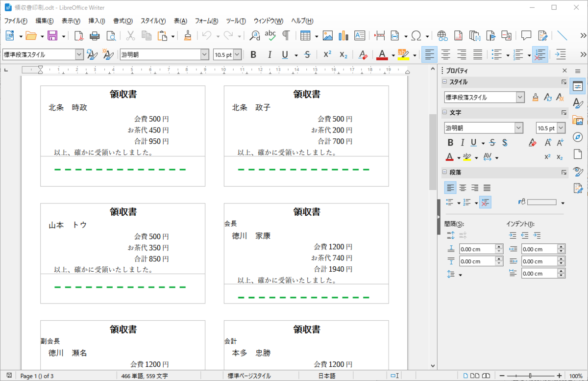Image resolution: width=588 pixels, height=381 pixels.
Task: Open the Navigator deck in sidebar
Action: point(578,137)
